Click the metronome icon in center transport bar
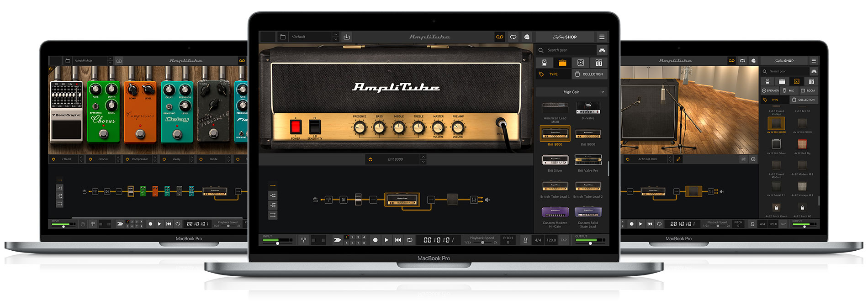Image resolution: width=868 pixels, height=306 pixels. pos(525,240)
